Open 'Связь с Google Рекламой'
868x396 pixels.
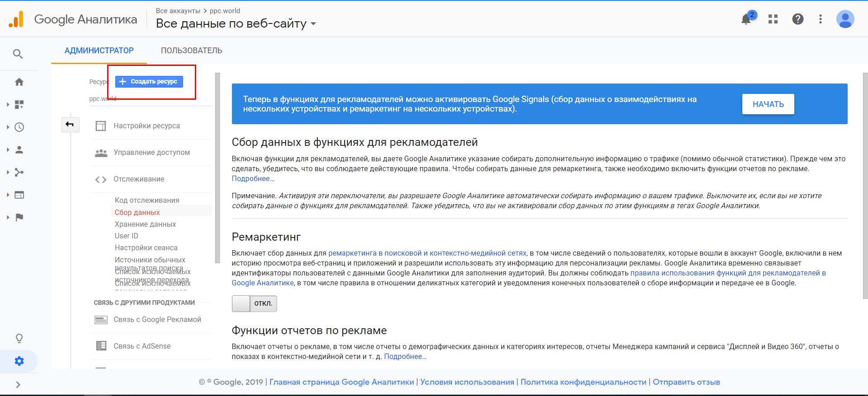tap(157, 320)
